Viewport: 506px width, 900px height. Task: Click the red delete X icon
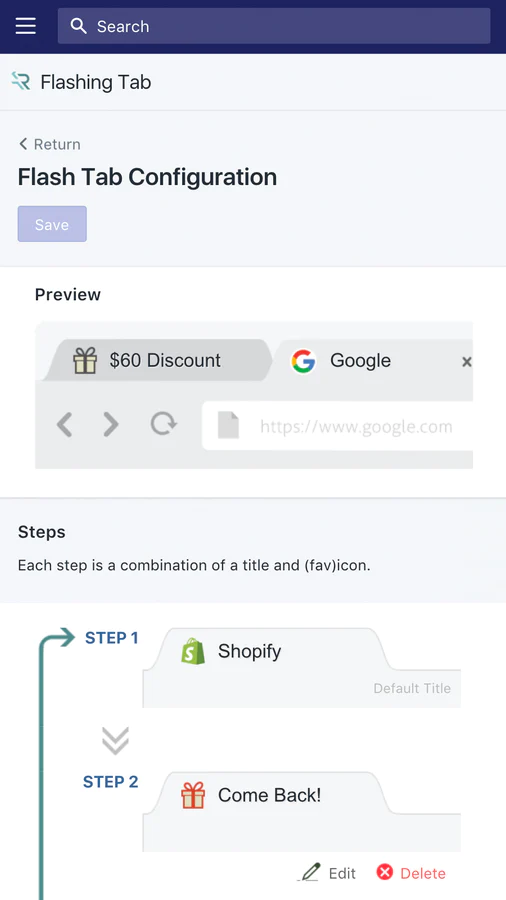coord(384,872)
